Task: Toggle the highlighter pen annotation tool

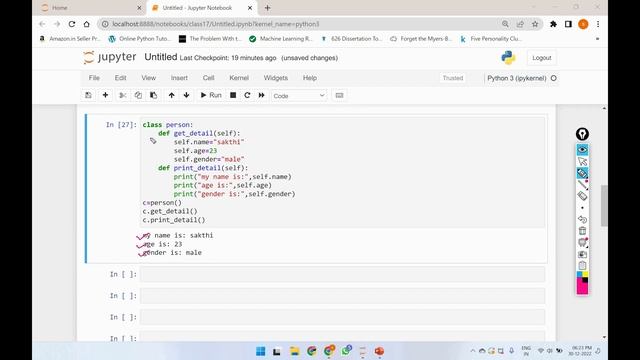Action: (582, 173)
